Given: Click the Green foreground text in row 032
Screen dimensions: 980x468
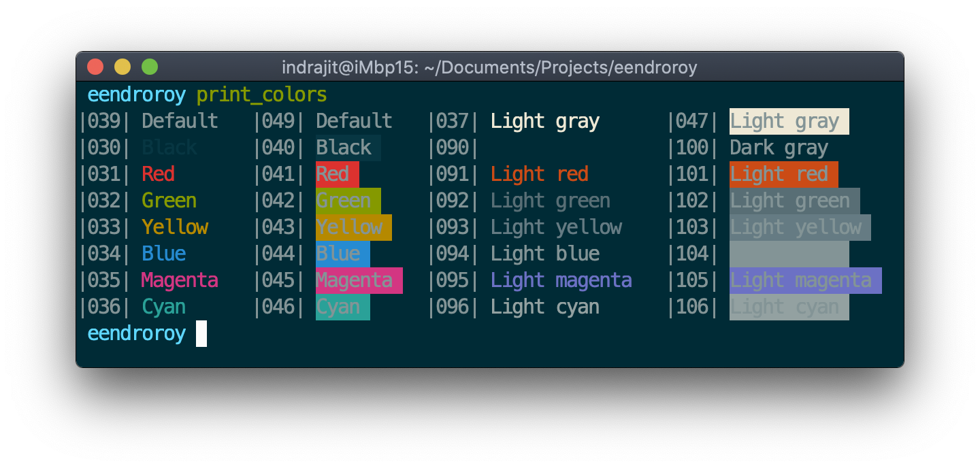Looking at the screenshot, I should click(x=169, y=201).
